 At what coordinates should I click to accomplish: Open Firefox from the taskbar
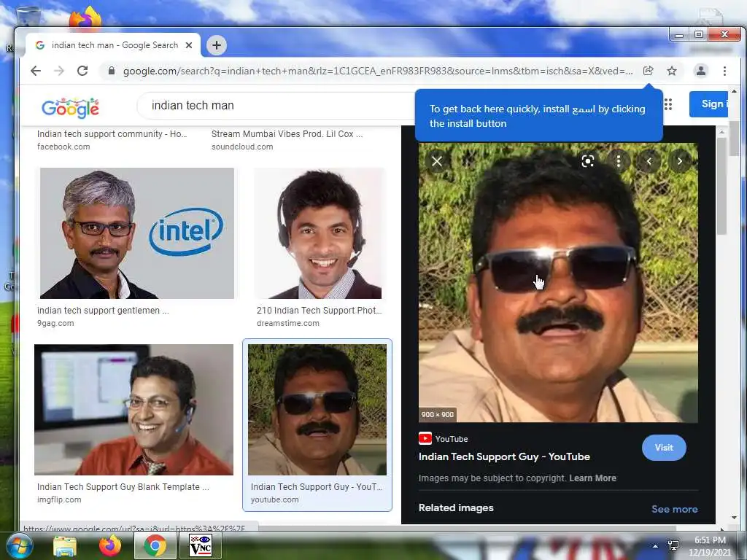click(x=109, y=545)
